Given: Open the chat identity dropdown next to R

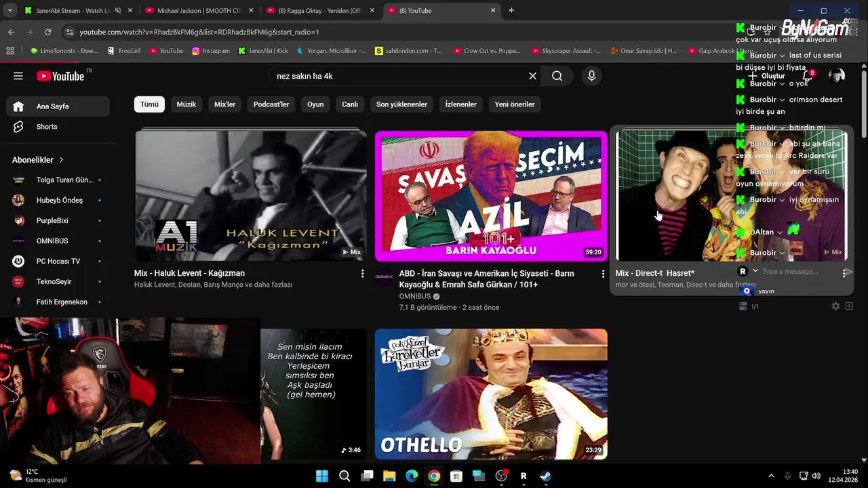Looking at the screenshot, I should pos(755,271).
